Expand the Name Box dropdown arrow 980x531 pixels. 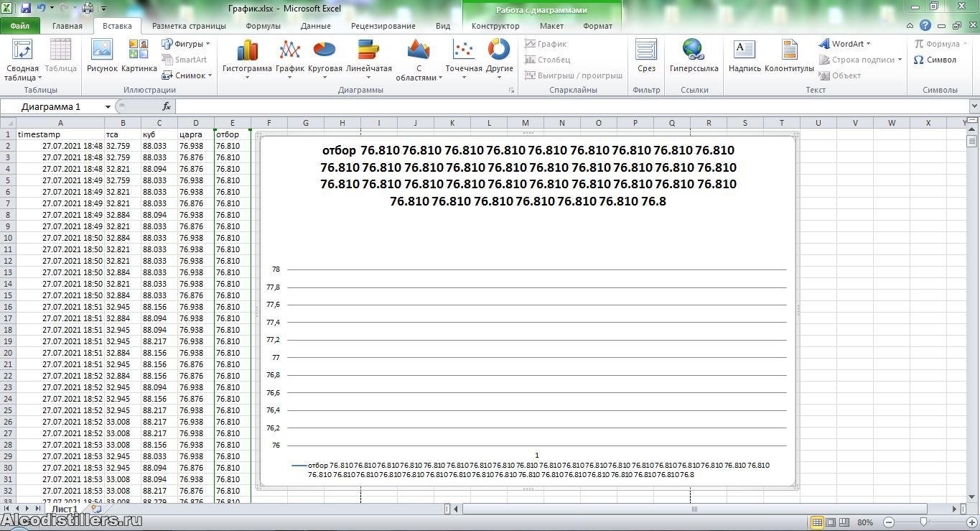[x=108, y=106]
